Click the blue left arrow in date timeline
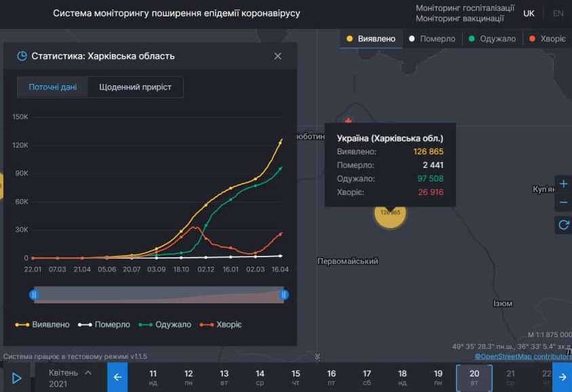The width and height of the screenshot is (572, 392). [x=117, y=376]
